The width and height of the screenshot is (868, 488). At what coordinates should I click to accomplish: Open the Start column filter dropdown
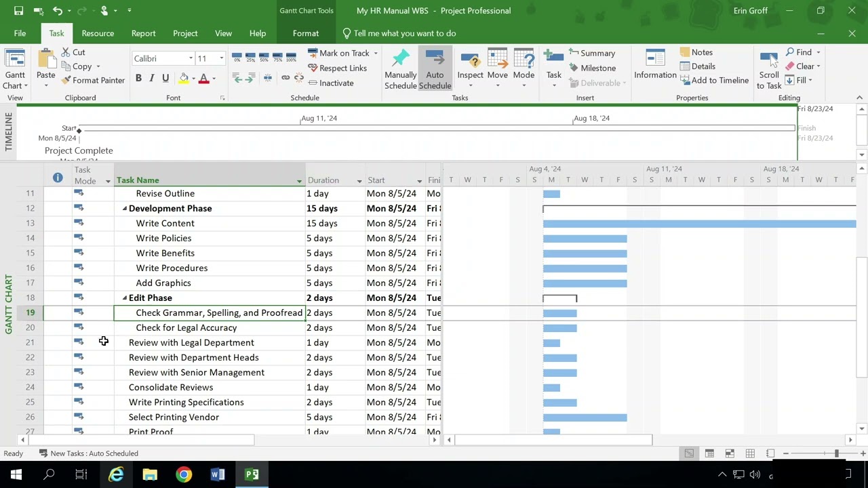420,181
